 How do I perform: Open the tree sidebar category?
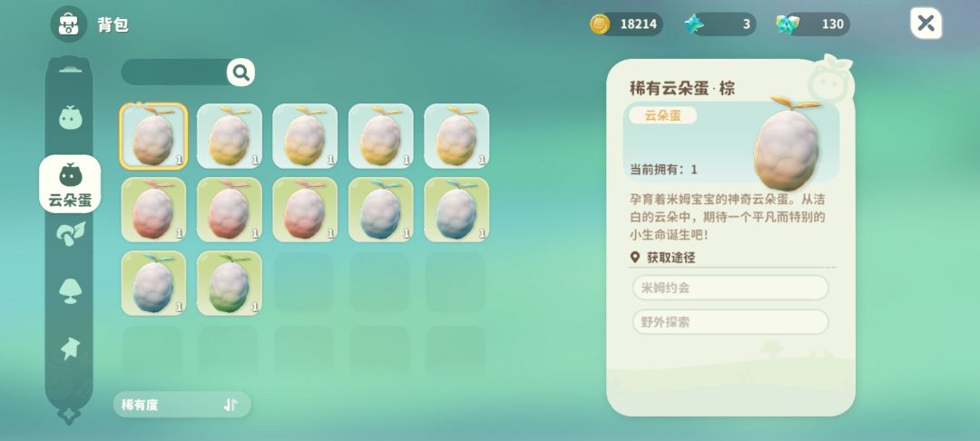(70, 291)
